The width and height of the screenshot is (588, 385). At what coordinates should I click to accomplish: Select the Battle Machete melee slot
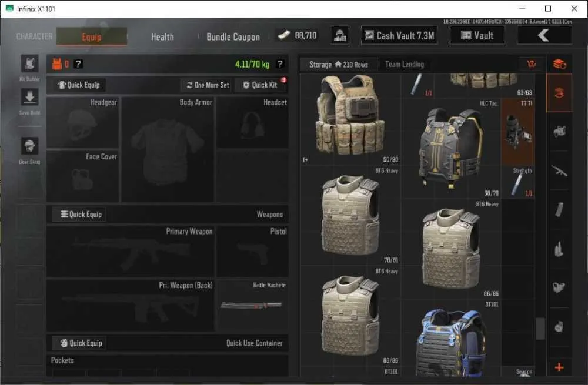[252, 305]
